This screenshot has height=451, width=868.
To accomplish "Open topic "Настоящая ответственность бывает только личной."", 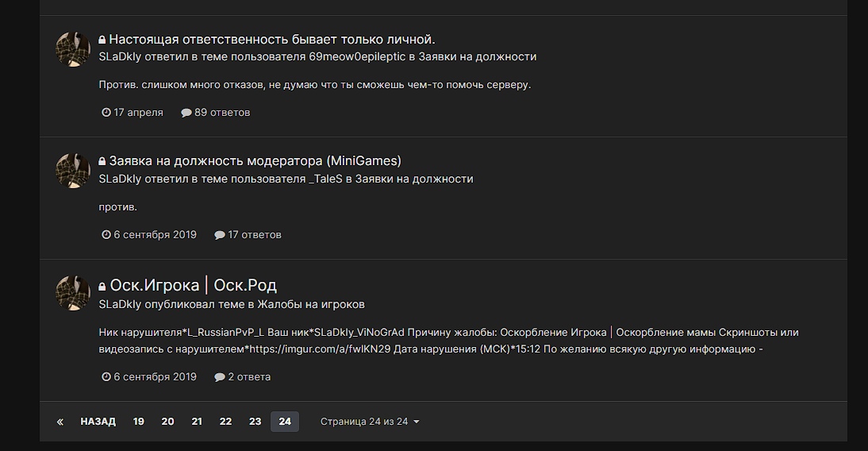I will point(272,40).
